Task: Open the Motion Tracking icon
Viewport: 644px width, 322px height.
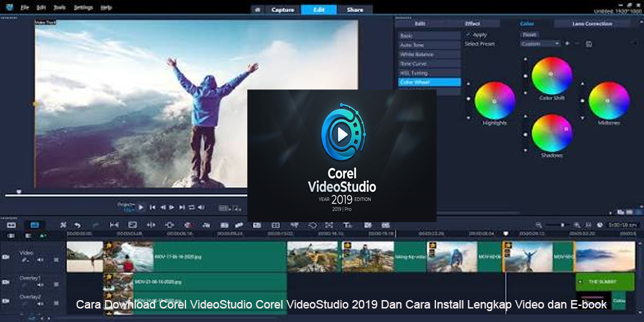Action: [x=239, y=225]
